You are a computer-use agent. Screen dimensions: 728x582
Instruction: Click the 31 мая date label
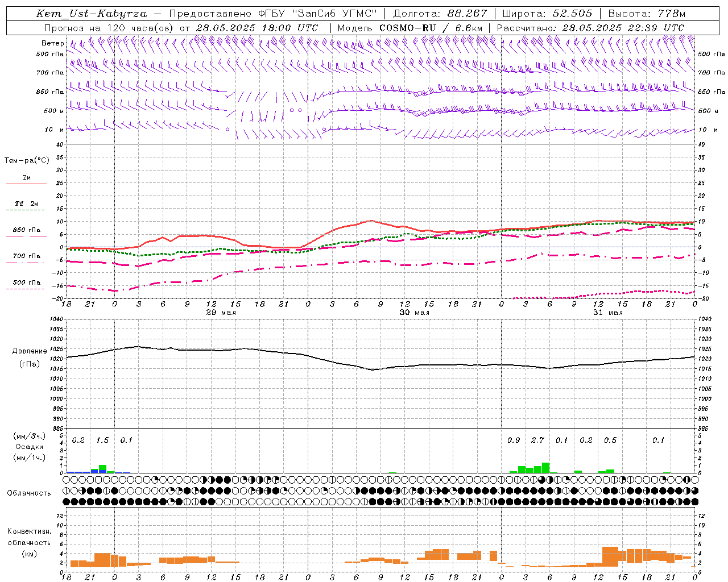(x=607, y=313)
